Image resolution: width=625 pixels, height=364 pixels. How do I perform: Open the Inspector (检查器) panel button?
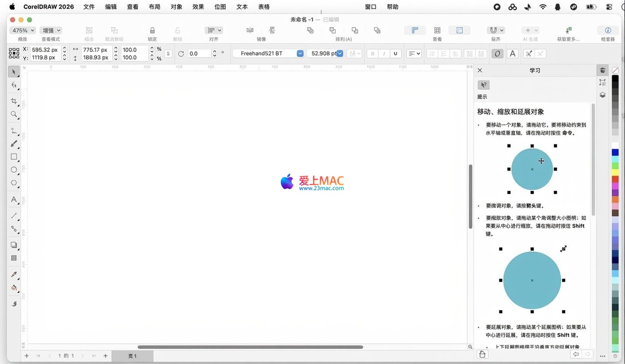point(608,31)
